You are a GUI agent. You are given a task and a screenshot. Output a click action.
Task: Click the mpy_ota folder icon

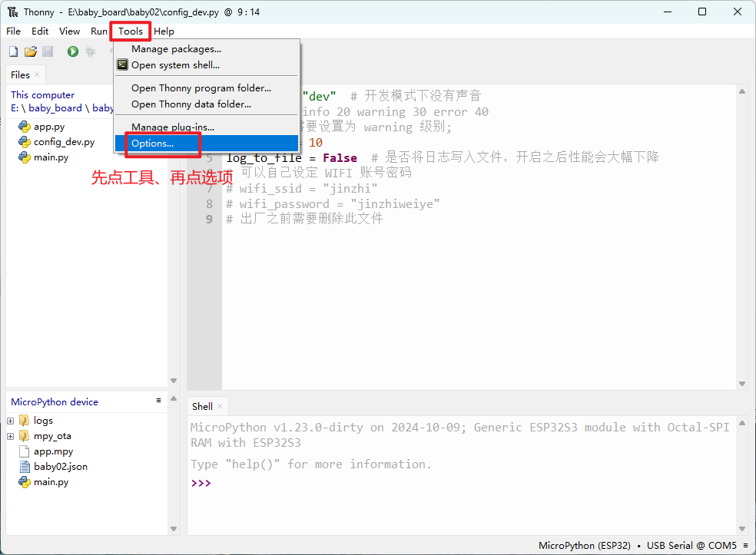coord(24,436)
